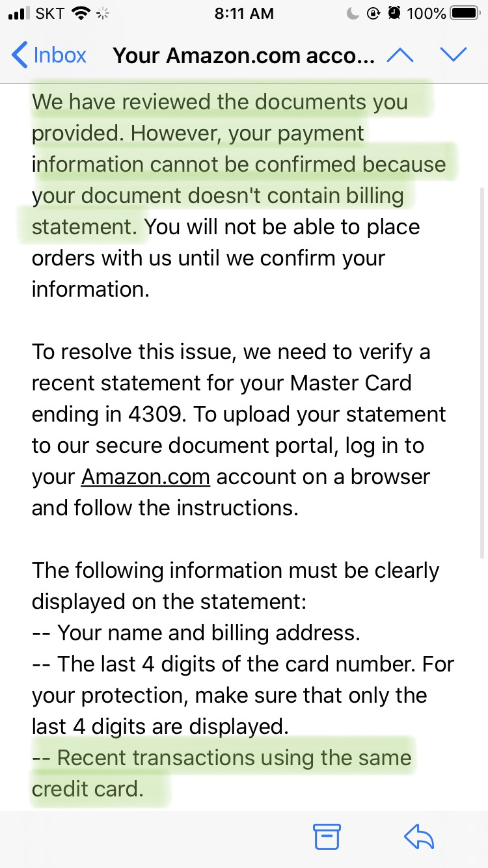Go to next message with down arrow

click(454, 55)
